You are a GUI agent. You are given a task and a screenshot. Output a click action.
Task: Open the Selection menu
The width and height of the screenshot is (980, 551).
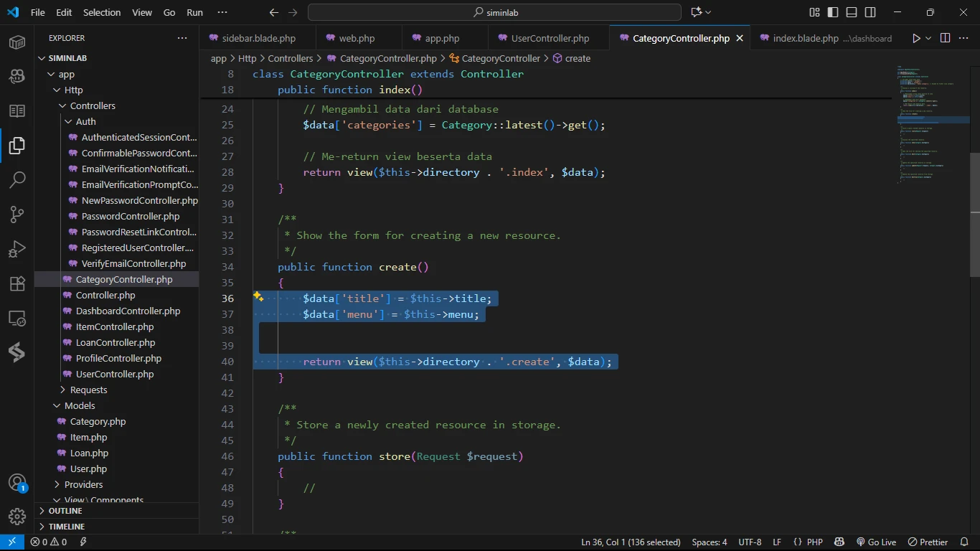[102, 12]
